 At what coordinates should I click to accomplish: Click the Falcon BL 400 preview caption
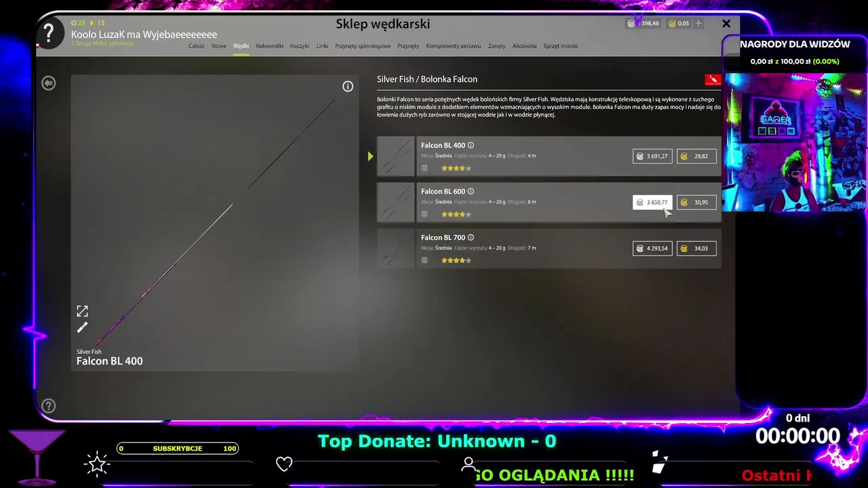pyautogui.click(x=109, y=361)
